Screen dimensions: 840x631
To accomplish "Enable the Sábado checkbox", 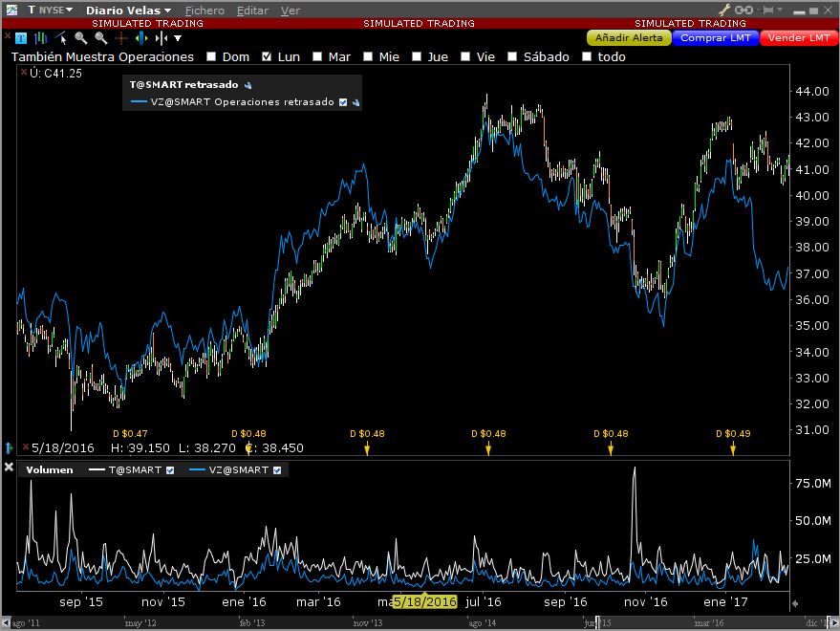I will [513, 57].
